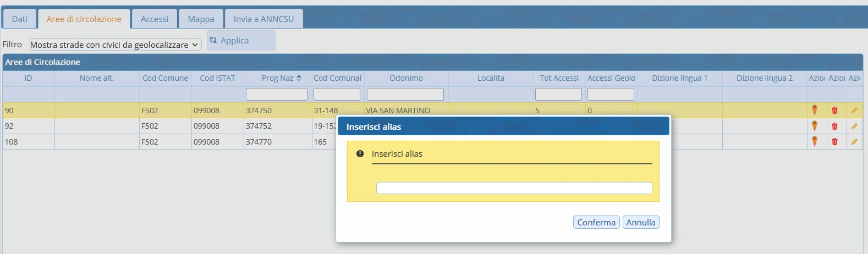Click the trash icon in row 90
The height and width of the screenshot is (254, 868).
pyautogui.click(x=834, y=110)
